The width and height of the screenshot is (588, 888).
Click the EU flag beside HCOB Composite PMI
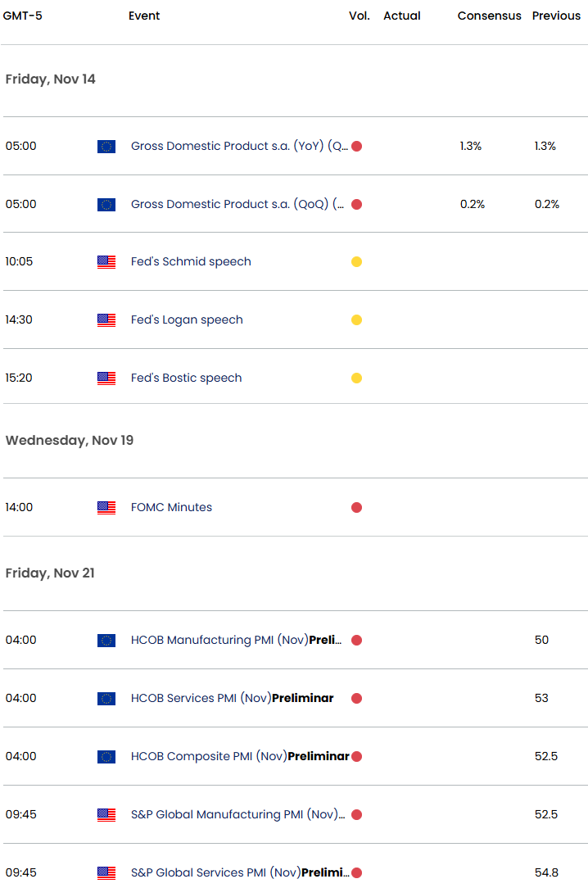(106, 757)
